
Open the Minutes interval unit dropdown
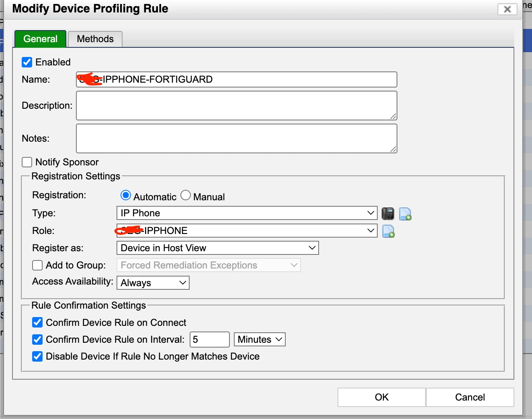260,340
